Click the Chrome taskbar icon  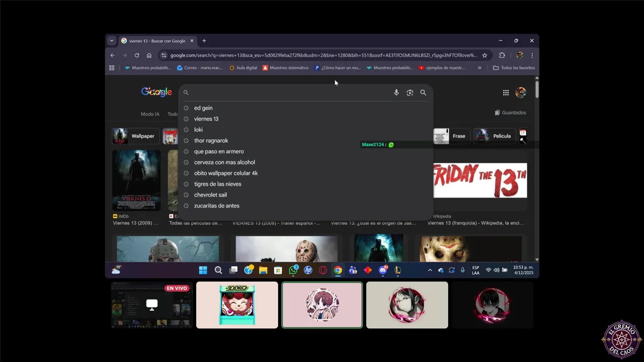click(x=338, y=270)
